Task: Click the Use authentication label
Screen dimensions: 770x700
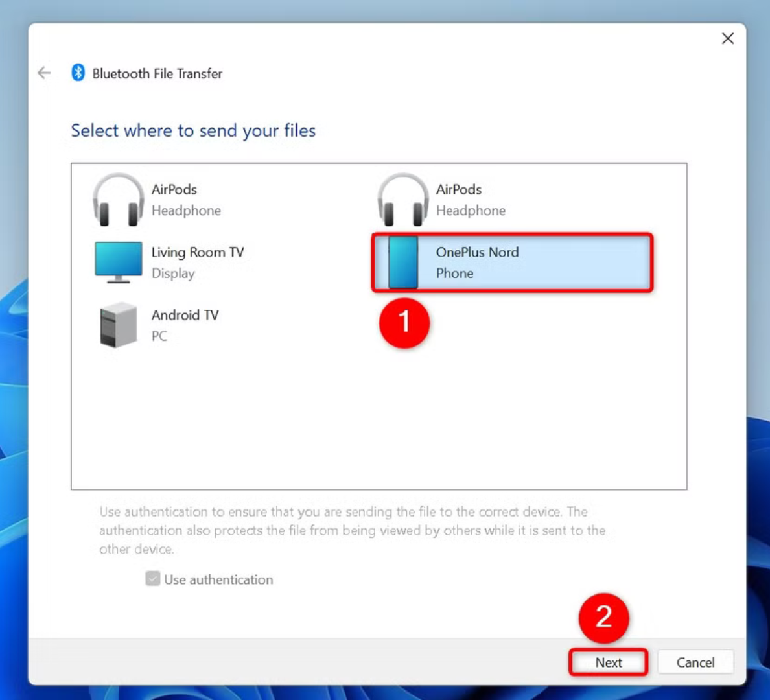Action: click(218, 579)
